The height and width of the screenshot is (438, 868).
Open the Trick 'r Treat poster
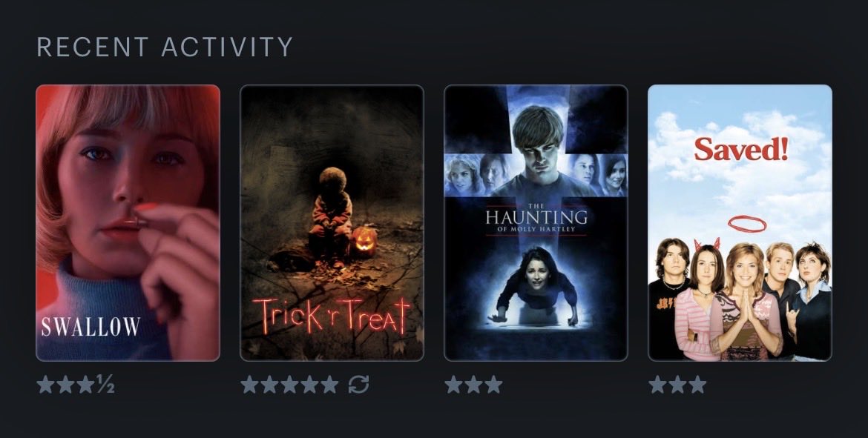[x=332, y=223]
